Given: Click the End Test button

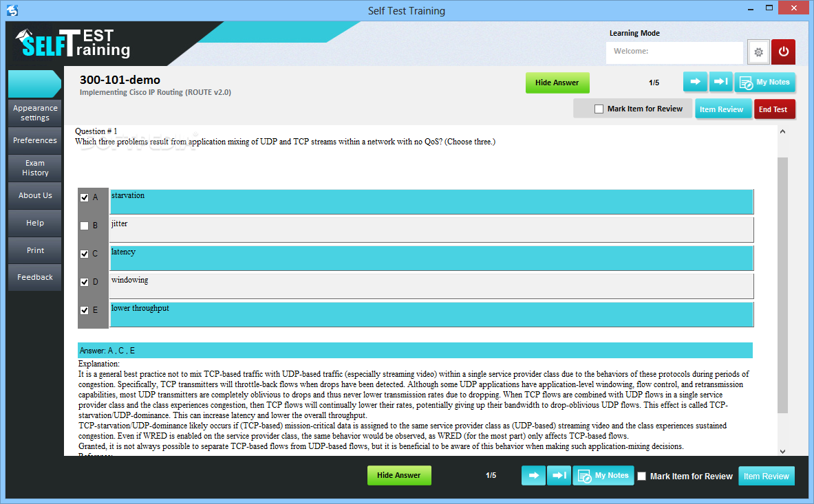Looking at the screenshot, I should (x=774, y=109).
